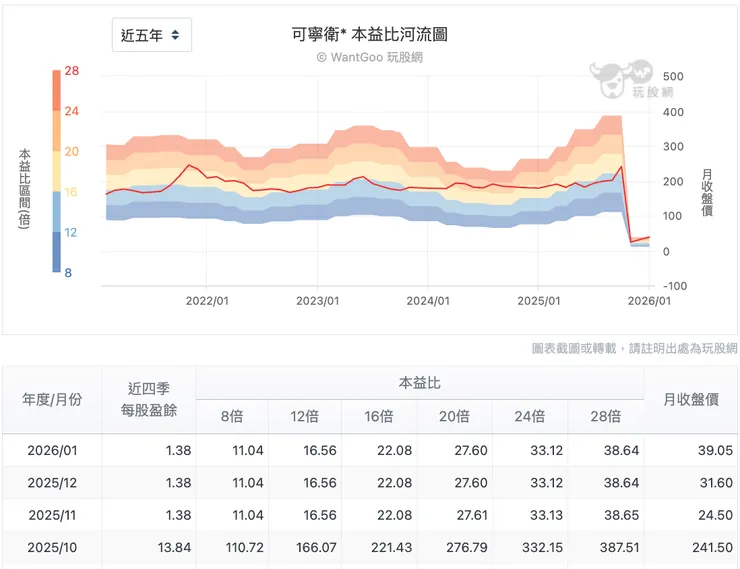
Task: Click the 276.79 cell
Action: pyautogui.click(x=467, y=547)
